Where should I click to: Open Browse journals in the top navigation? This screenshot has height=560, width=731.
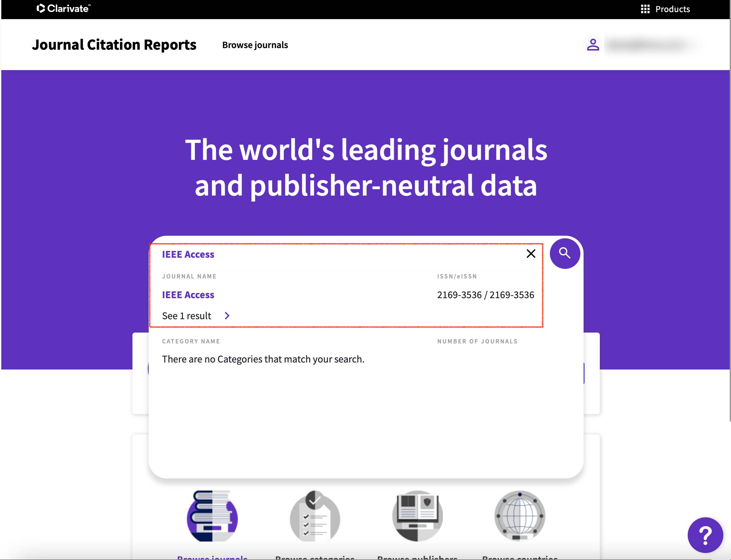pyautogui.click(x=255, y=45)
